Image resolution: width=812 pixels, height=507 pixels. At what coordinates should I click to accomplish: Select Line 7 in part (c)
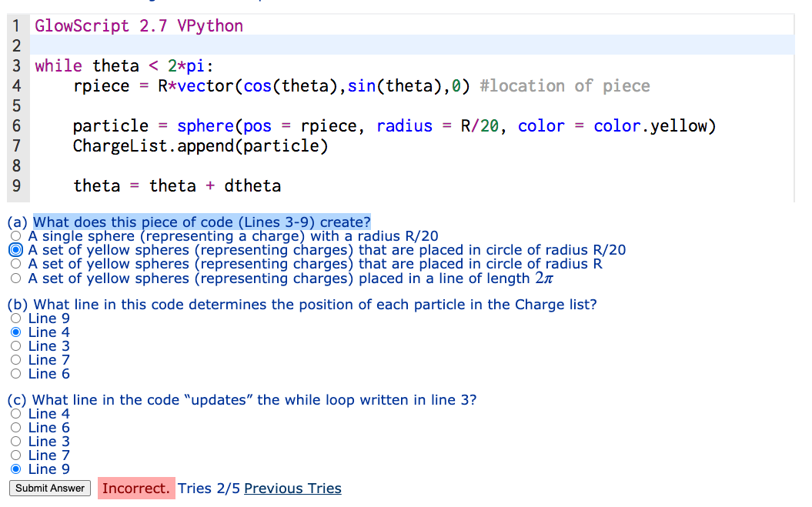point(16,455)
